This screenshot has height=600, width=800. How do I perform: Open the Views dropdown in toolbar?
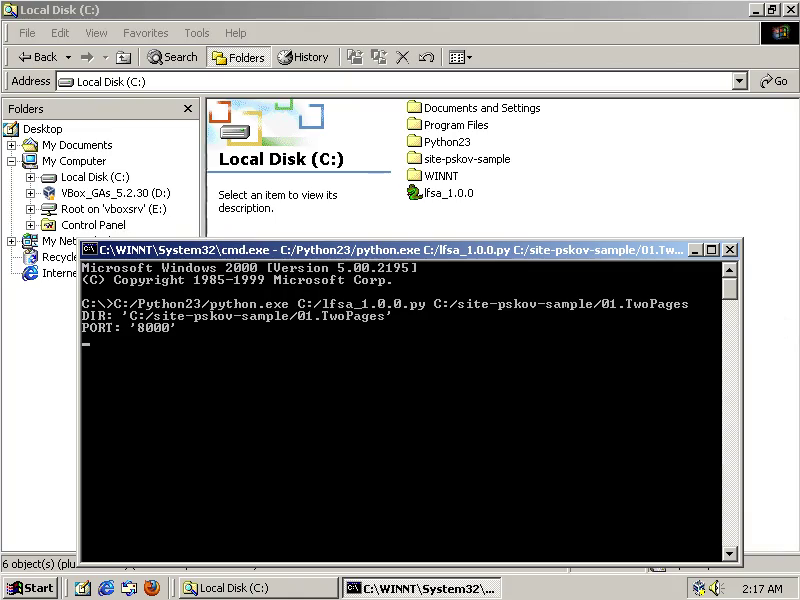click(x=460, y=57)
